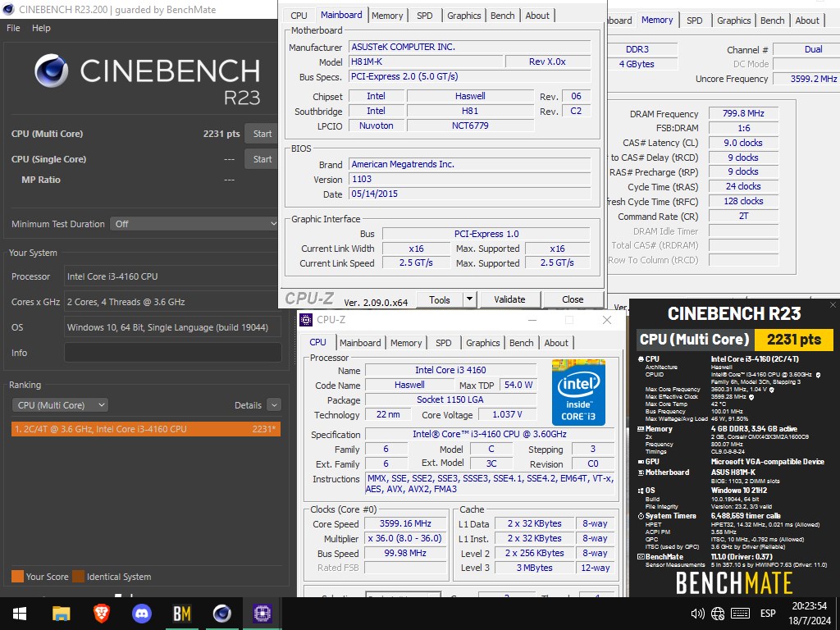Image resolution: width=840 pixels, height=630 pixels.
Task: Expand the ranking Details dropdown arrow
Action: (x=274, y=405)
